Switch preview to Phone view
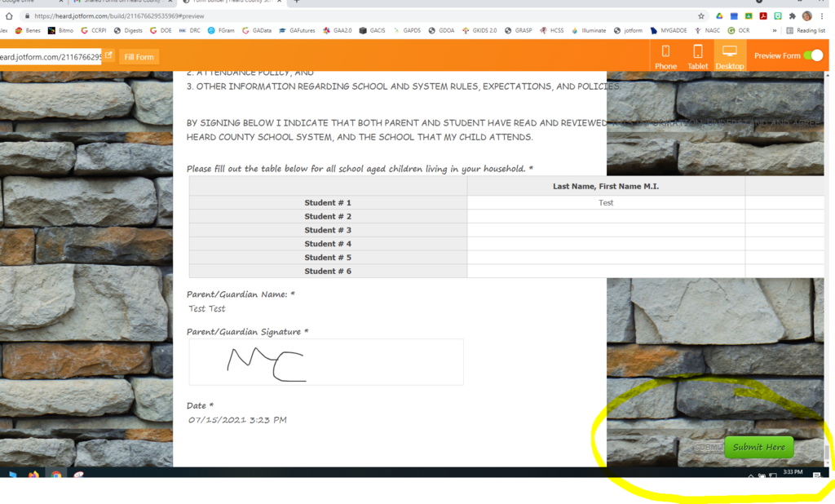 [x=665, y=56]
